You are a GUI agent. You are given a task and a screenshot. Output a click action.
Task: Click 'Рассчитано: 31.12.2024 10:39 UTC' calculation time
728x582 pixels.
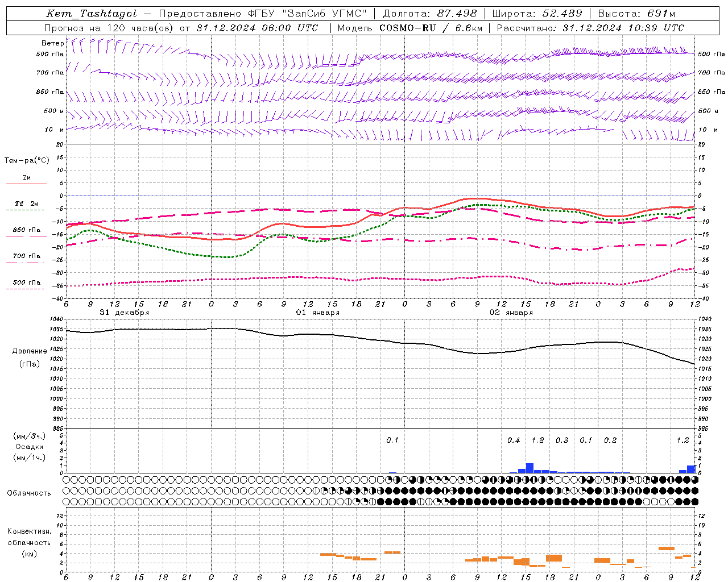(x=590, y=27)
